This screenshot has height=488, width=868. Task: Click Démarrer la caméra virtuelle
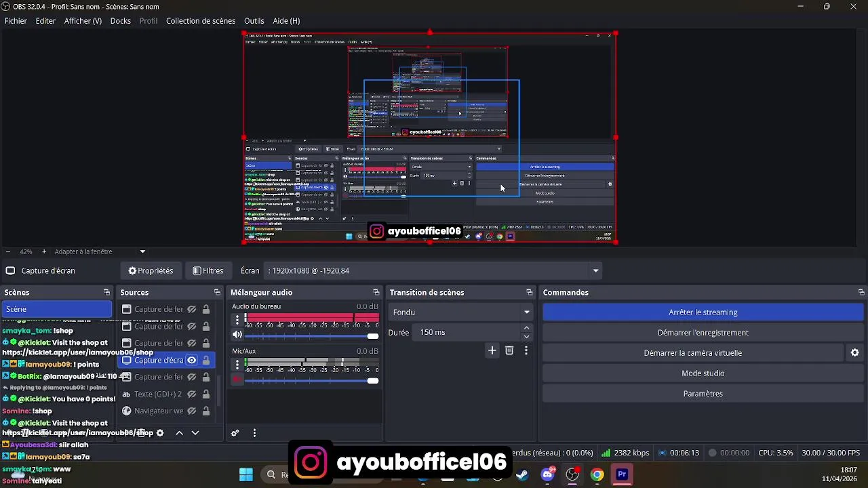click(x=692, y=352)
